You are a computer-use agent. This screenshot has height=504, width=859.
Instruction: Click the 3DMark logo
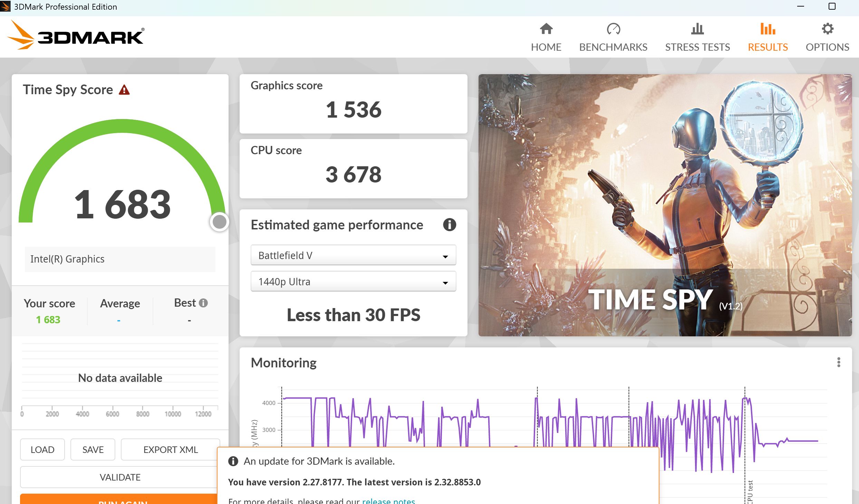pyautogui.click(x=76, y=36)
